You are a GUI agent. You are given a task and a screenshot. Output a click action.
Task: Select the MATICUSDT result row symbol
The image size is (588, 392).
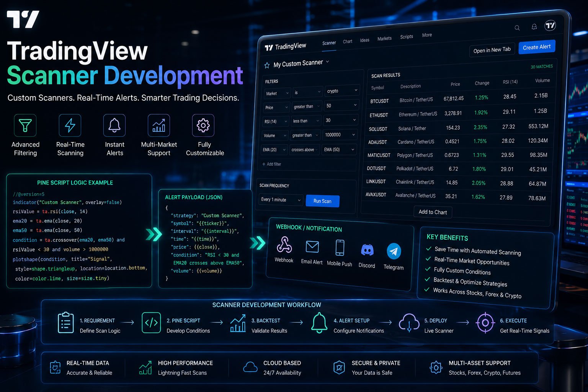coord(379,155)
